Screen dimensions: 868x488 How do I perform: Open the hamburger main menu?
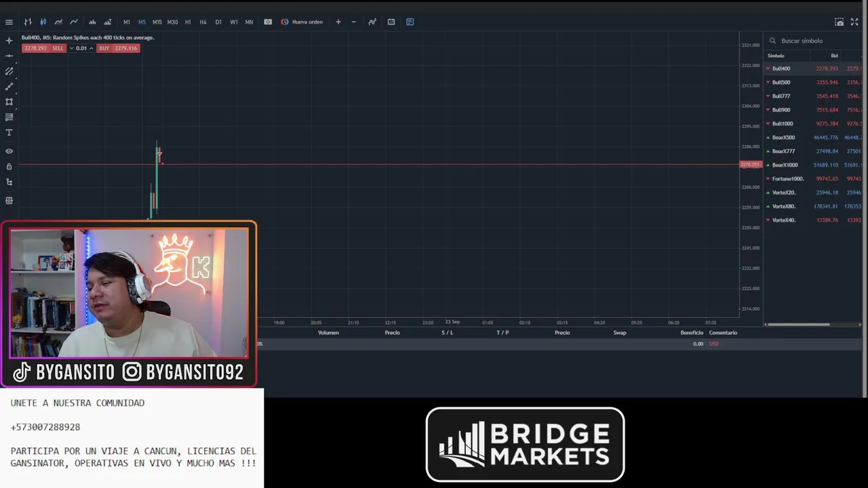pos(9,22)
